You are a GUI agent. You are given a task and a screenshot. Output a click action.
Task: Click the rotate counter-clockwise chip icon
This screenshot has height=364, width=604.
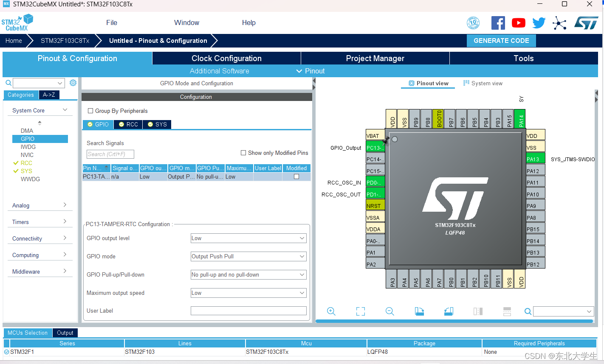click(449, 311)
